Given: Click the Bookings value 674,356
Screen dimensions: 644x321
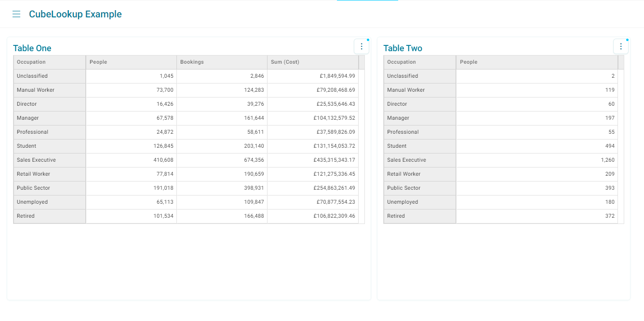Looking at the screenshot, I should tap(222, 160).
